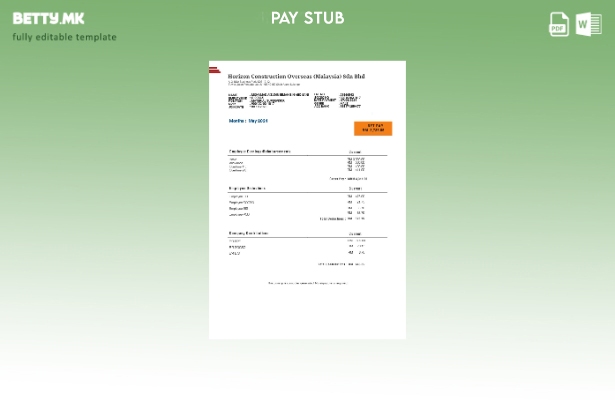615x400 pixels.
Task: Click the right block of employee details
Action: point(338,101)
